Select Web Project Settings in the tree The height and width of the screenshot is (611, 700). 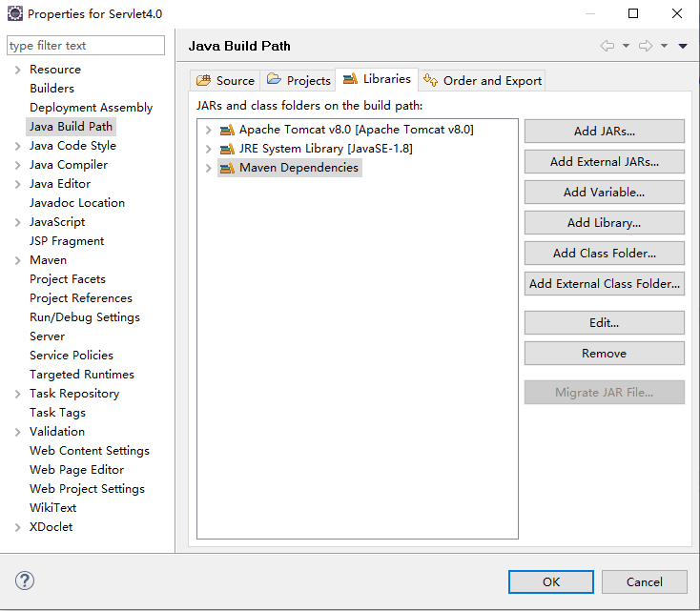87,489
